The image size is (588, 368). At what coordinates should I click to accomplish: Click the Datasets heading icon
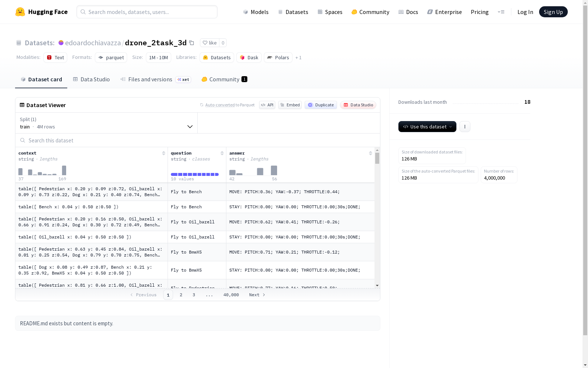[19, 43]
